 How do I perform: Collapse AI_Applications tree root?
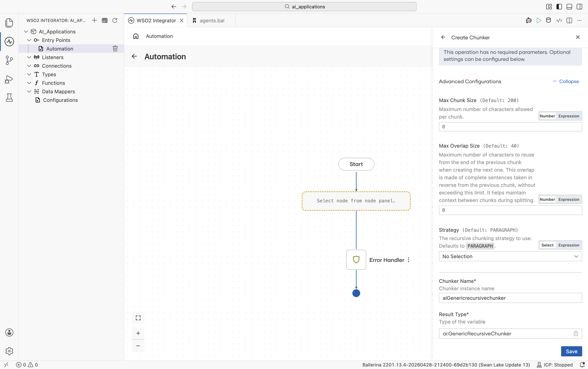tap(26, 31)
